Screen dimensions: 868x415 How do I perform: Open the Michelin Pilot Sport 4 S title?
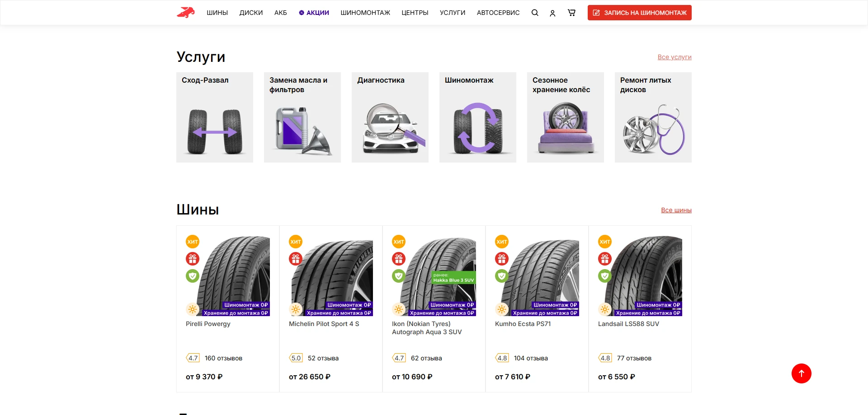[324, 324]
